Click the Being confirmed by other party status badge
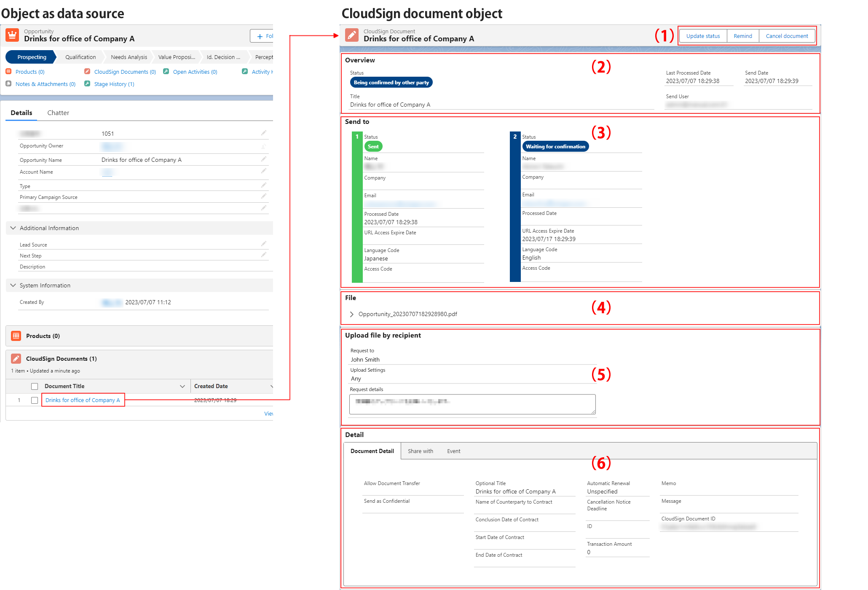Viewport: 868px width, 590px height. tap(391, 83)
